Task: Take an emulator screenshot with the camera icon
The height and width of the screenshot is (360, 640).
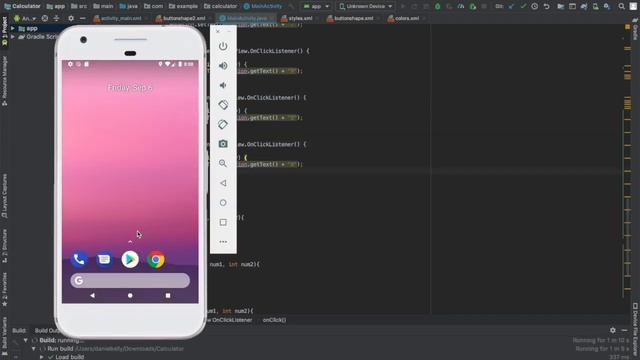Action: (223, 144)
